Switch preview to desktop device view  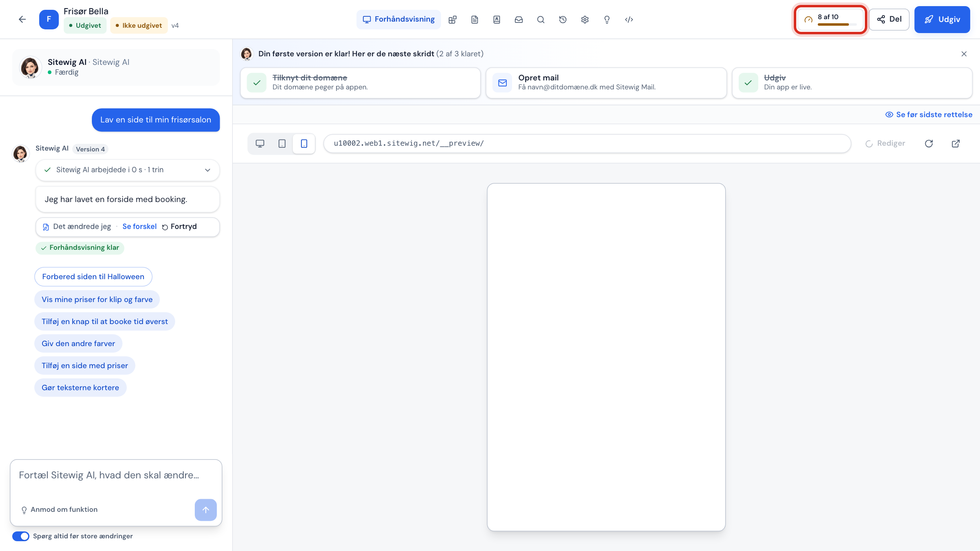(260, 144)
